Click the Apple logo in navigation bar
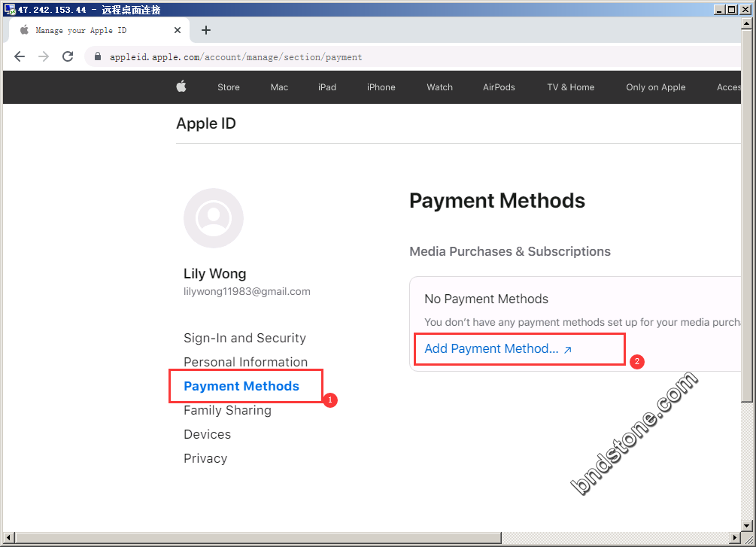This screenshot has width=756, height=547. (181, 87)
